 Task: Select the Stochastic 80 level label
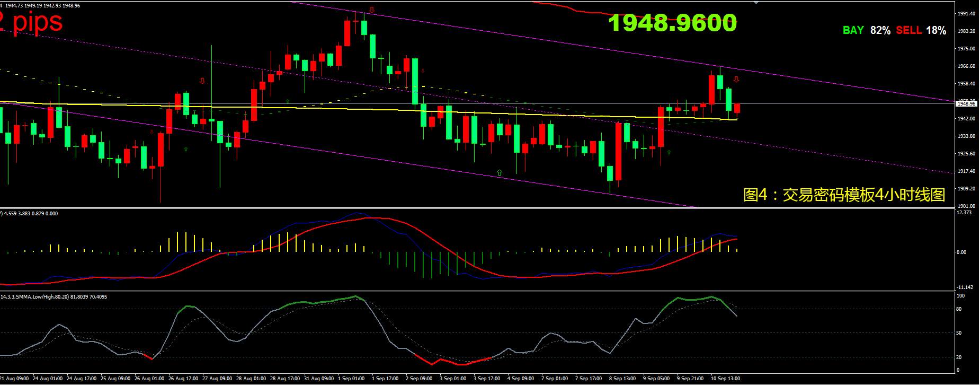point(959,309)
